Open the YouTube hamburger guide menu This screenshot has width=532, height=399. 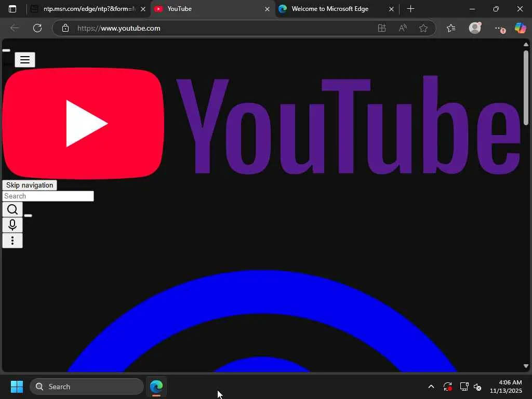point(25,60)
